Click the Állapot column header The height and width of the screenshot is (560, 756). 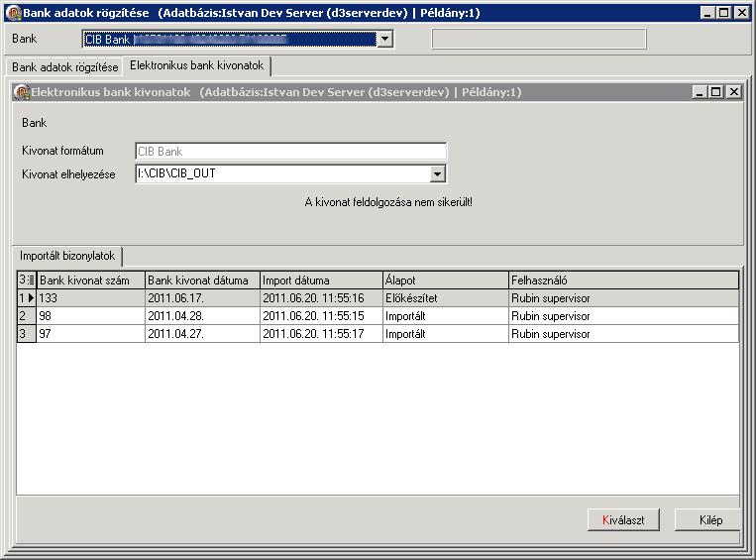pyautogui.click(x=446, y=280)
